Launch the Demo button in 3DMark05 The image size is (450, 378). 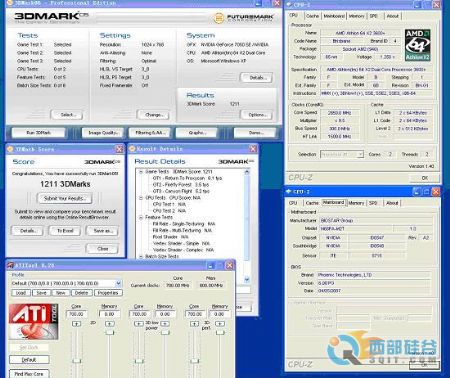pos(255,133)
